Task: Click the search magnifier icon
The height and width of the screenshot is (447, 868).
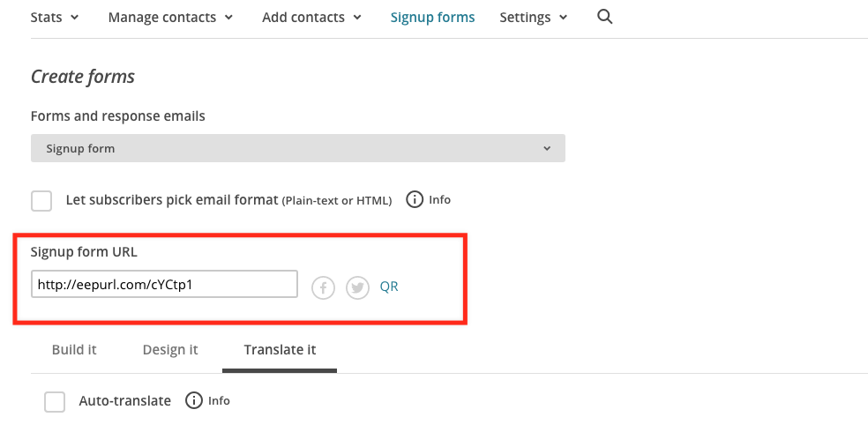Action: (x=604, y=17)
